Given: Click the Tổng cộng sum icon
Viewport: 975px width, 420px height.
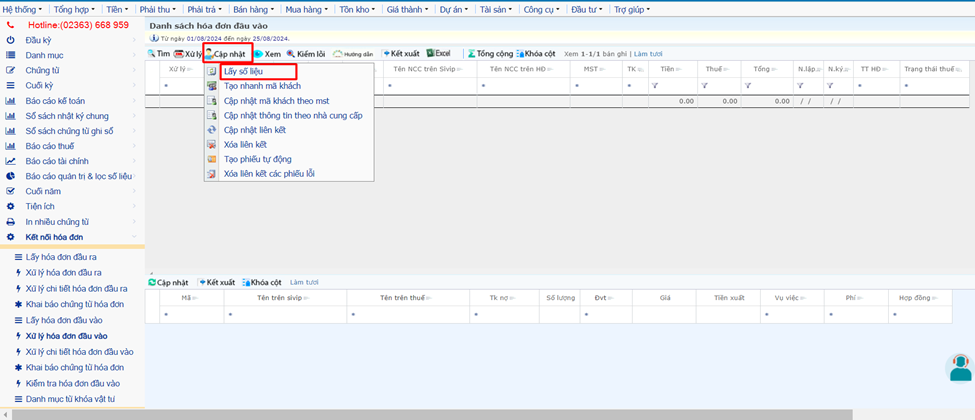Looking at the screenshot, I should point(472,53).
